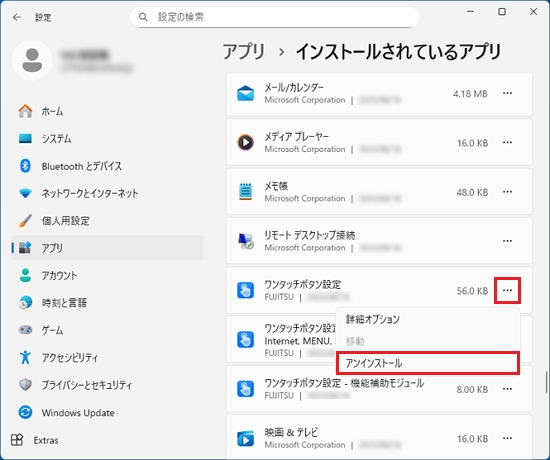Select the ホーム sidebar label

52,111
